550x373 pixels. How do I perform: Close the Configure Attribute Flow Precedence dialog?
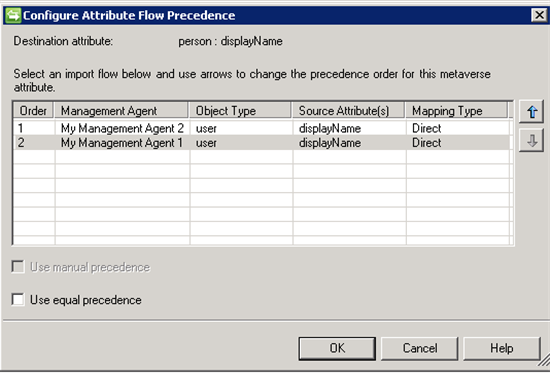pyautogui.click(x=539, y=15)
